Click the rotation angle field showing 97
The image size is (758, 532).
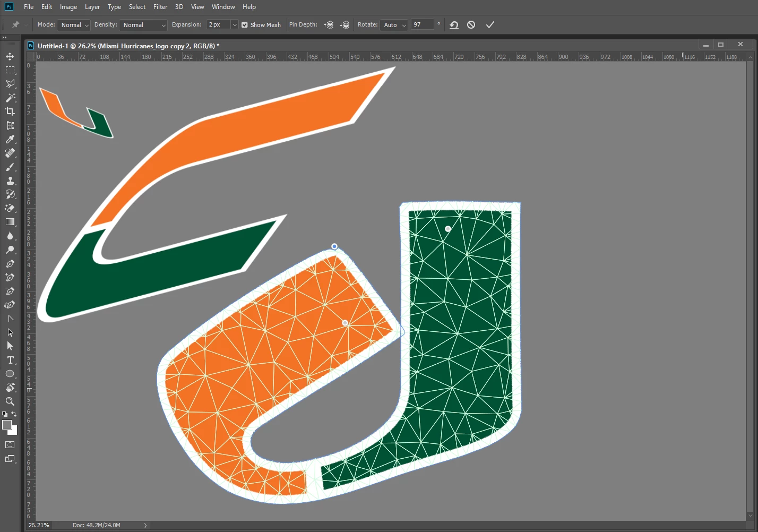423,25
